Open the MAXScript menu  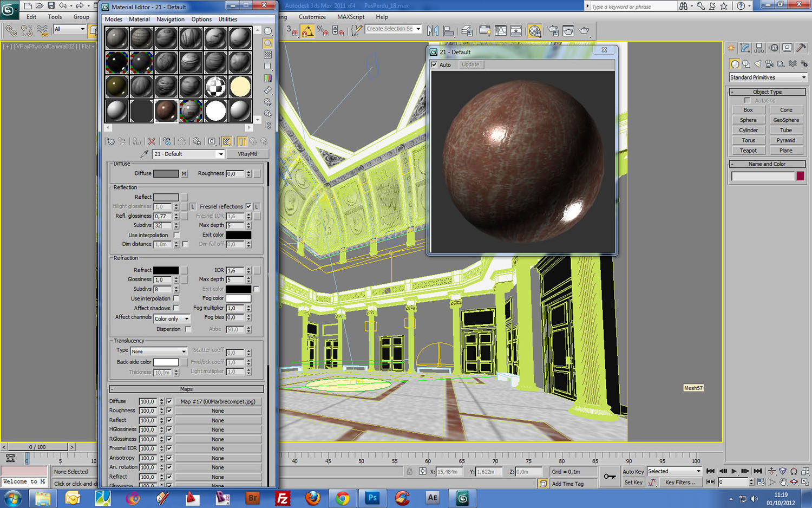tap(350, 17)
